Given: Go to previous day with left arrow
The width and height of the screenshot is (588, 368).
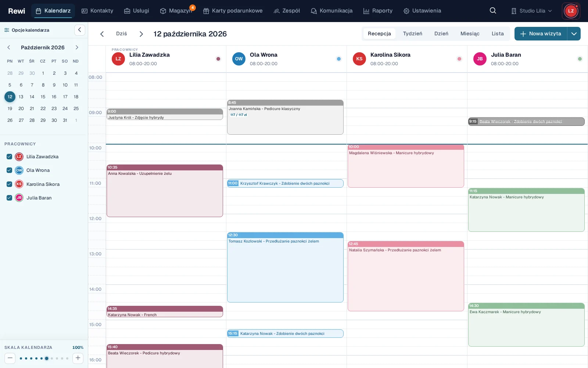Looking at the screenshot, I should point(102,34).
